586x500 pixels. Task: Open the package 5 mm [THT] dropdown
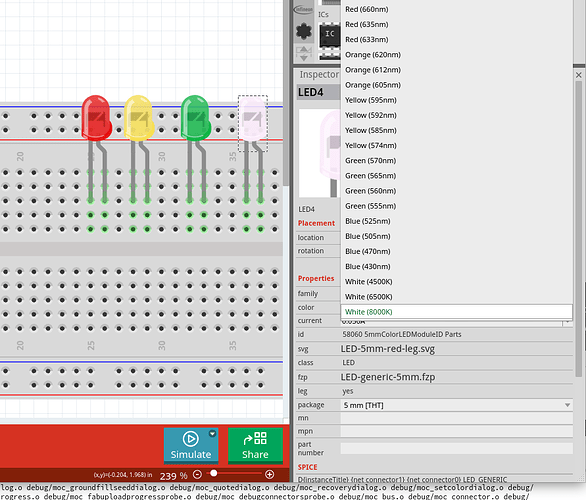click(456, 405)
